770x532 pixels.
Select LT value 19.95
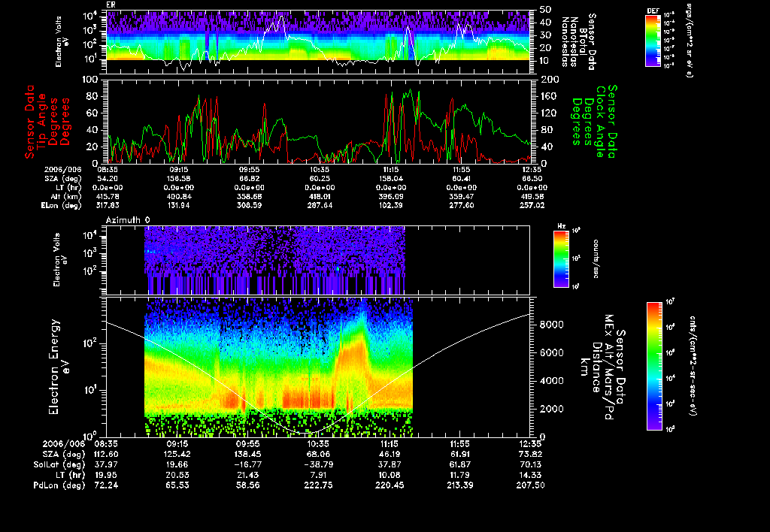coord(106,475)
